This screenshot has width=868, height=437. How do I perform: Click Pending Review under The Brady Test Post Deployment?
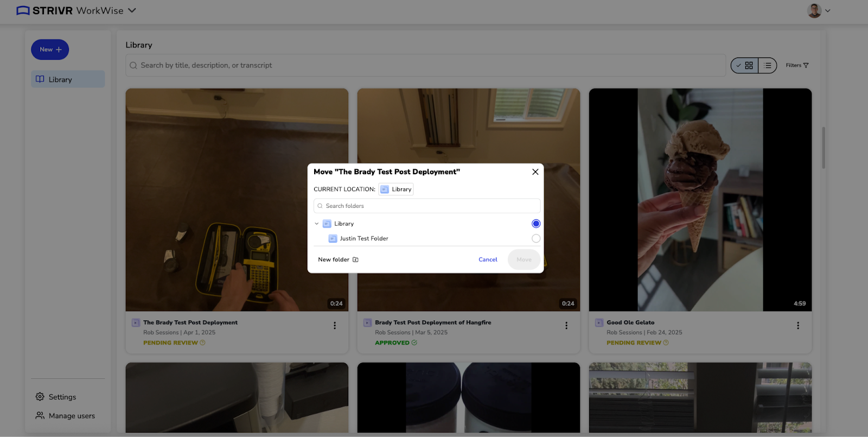pos(174,343)
